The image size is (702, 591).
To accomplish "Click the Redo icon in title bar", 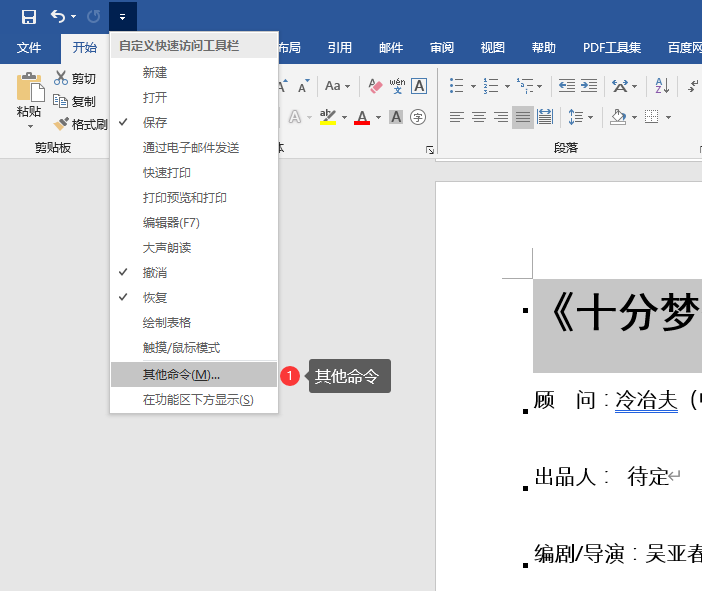I will [x=94, y=17].
